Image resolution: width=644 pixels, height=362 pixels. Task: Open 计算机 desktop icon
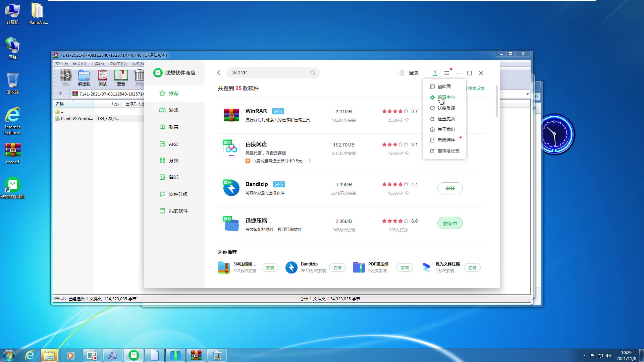pyautogui.click(x=13, y=14)
